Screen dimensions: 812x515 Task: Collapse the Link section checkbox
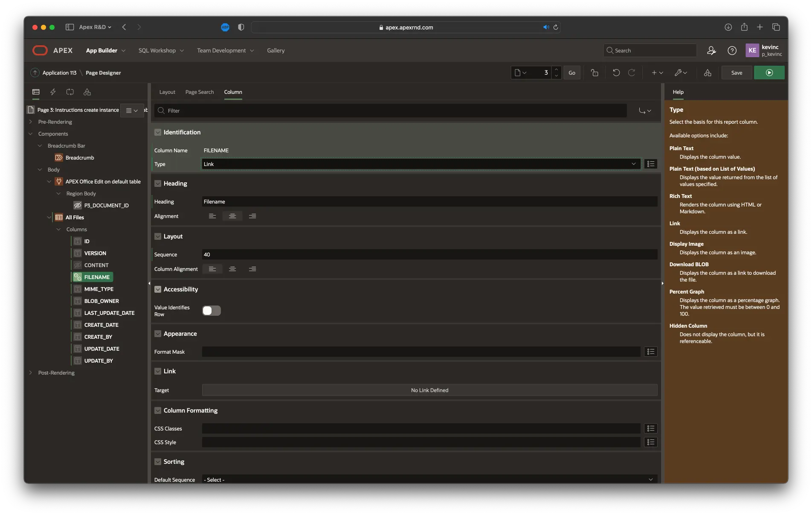pos(158,371)
